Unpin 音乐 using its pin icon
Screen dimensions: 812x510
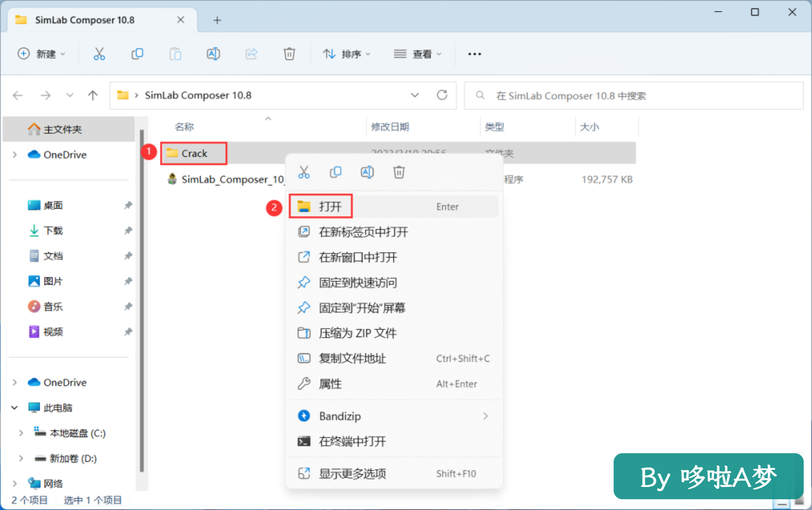(x=128, y=306)
